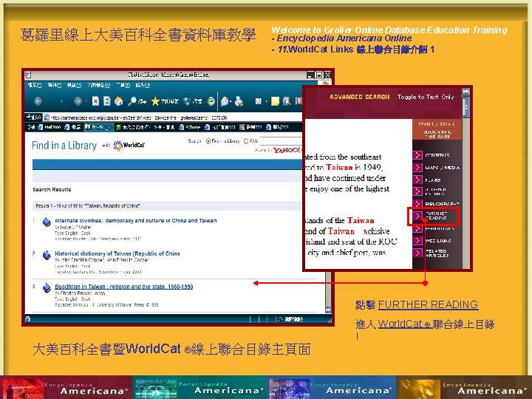
Task: Go to Home page via house icon
Action: point(118,100)
